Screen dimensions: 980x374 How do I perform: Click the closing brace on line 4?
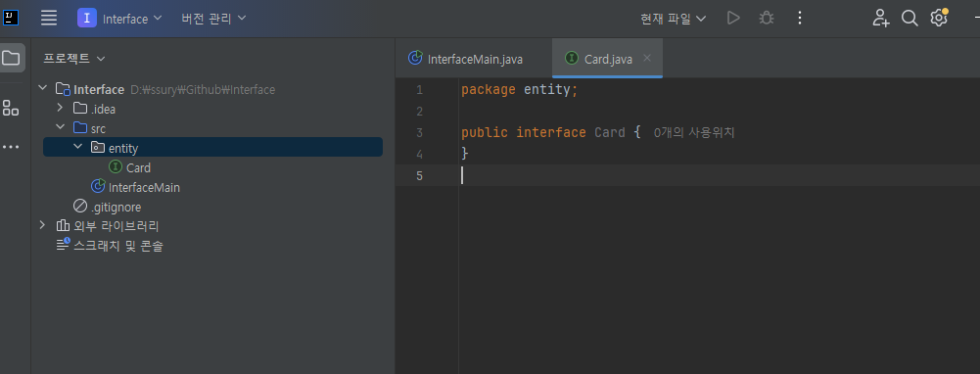(465, 154)
